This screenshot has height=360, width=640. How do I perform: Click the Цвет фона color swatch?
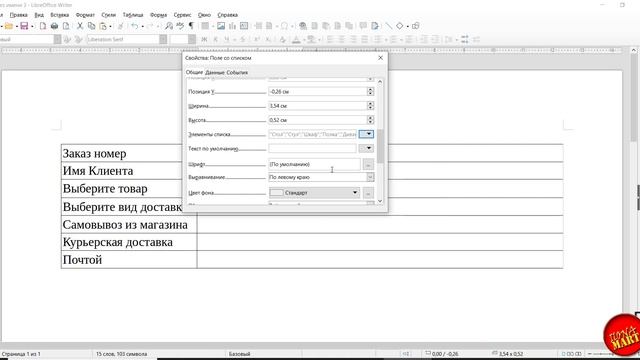tap(276, 192)
